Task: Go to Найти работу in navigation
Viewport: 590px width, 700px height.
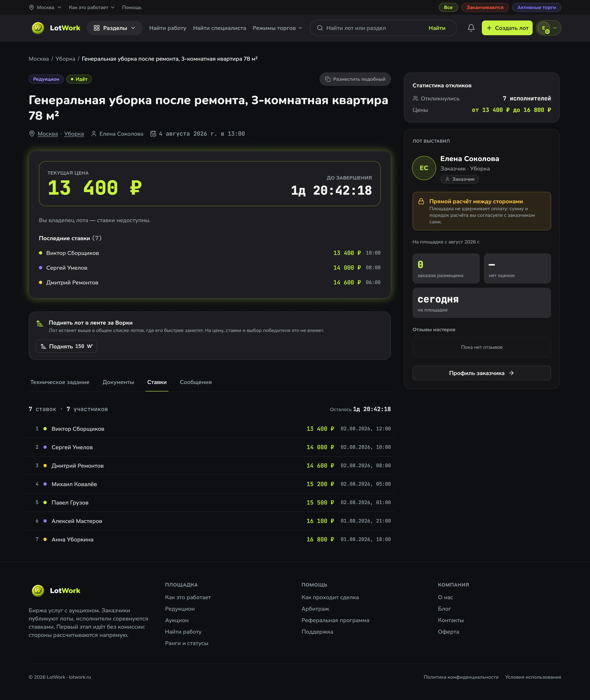Action: 168,28
